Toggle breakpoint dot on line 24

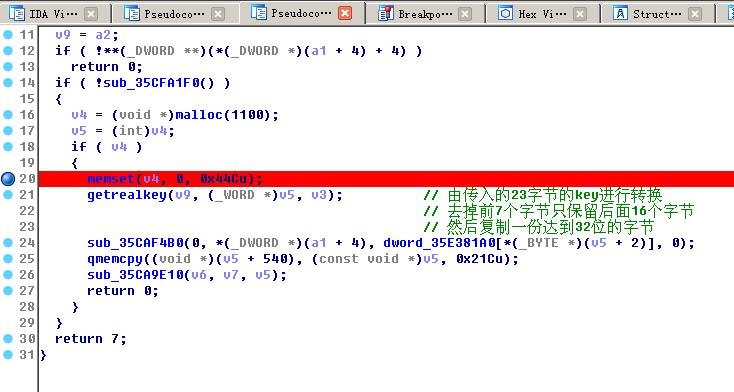pos(7,243)
